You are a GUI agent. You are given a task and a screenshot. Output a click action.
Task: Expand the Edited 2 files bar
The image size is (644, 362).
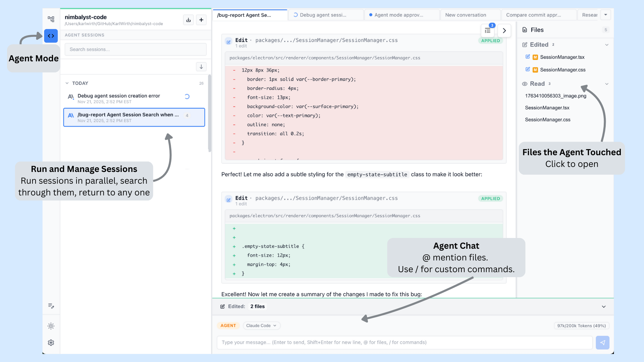603,307
